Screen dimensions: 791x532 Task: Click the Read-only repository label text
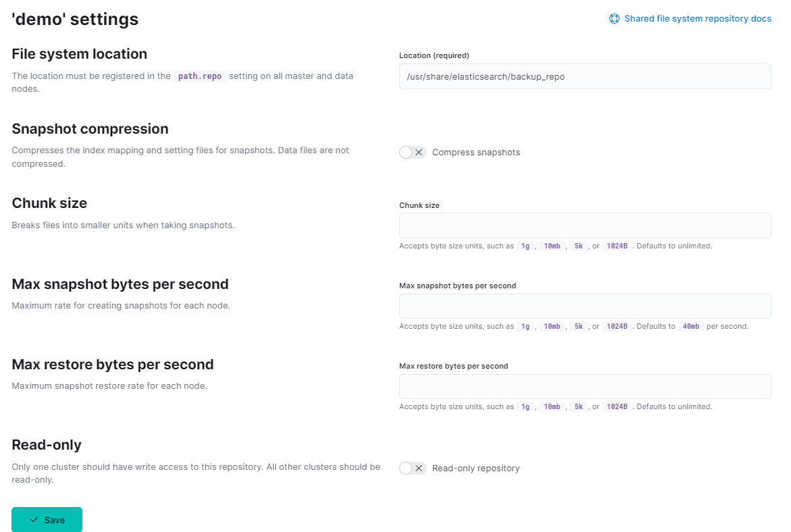coord(476,469)
